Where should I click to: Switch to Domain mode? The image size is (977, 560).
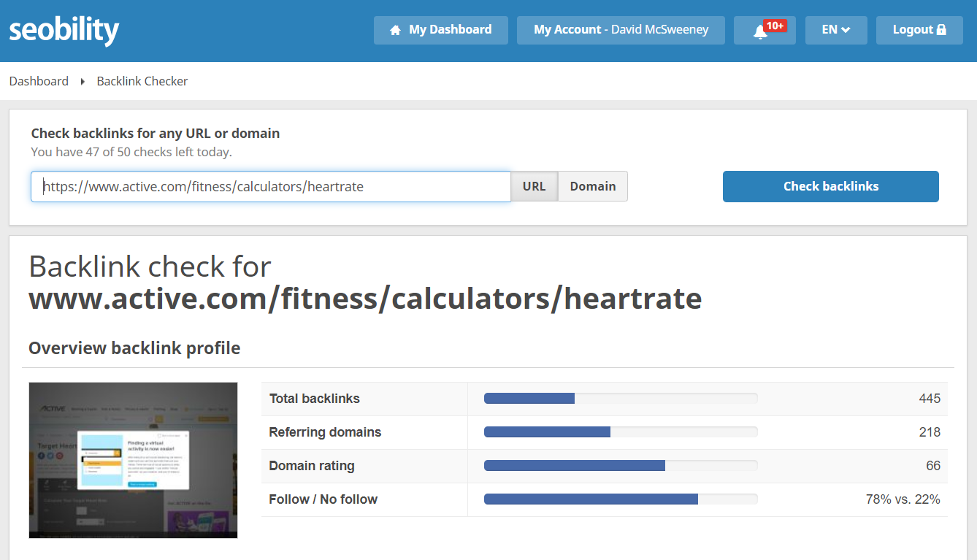tap(592, 186)
